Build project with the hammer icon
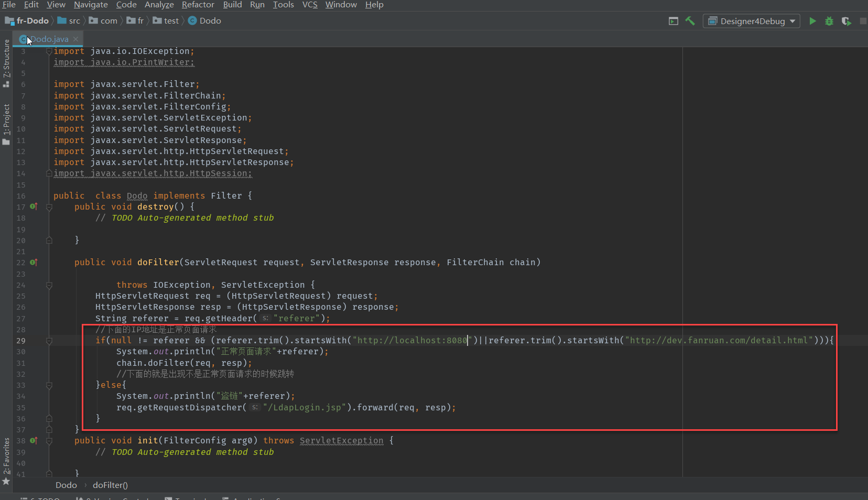Screen dimensions: 868x500 coord(690,21)
